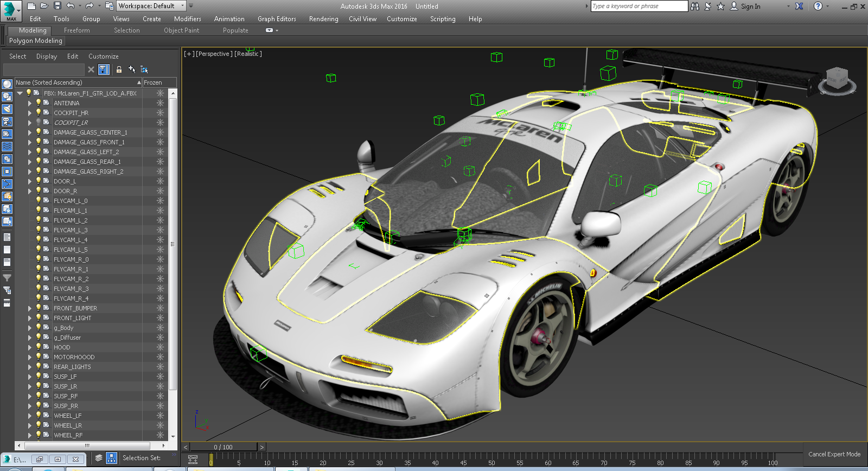Click the Cancel Expert Mode button
Screen dimensions: 868x471
click(834, 454)
